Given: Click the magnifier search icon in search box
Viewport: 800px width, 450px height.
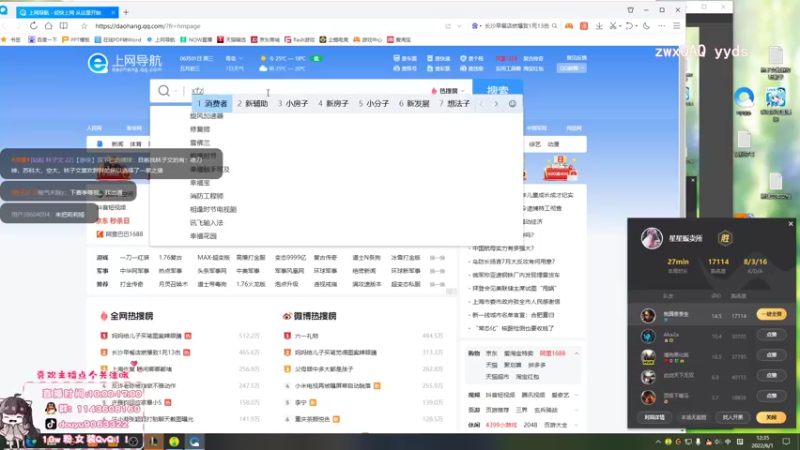Looking at the screenshot, I should pos(163,91).
